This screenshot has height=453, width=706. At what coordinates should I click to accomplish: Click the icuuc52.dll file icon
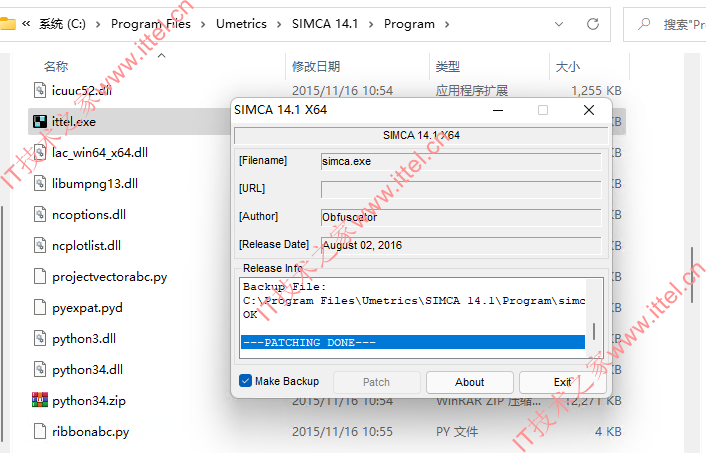coord(40,90)
